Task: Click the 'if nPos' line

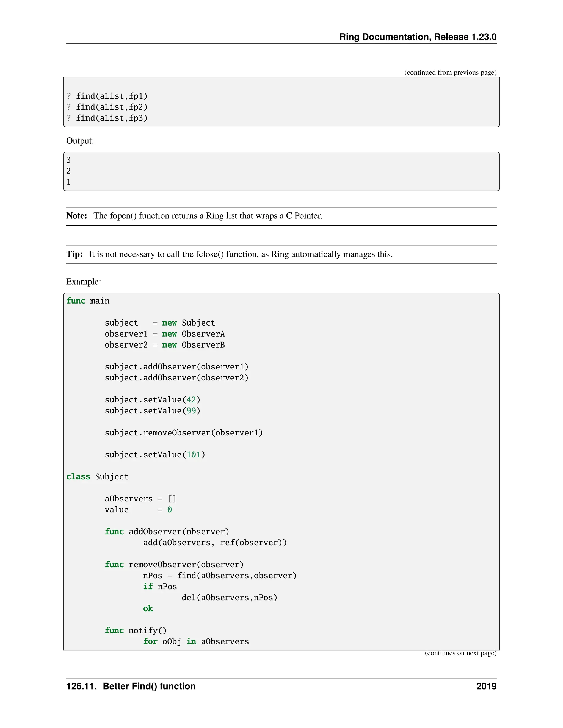Action: click(160, 587)
